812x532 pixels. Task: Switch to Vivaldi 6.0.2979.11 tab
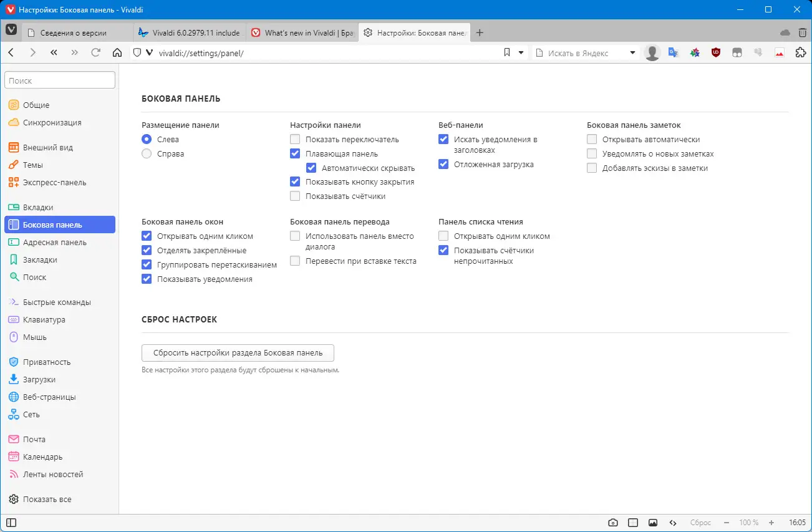(190, 33)
